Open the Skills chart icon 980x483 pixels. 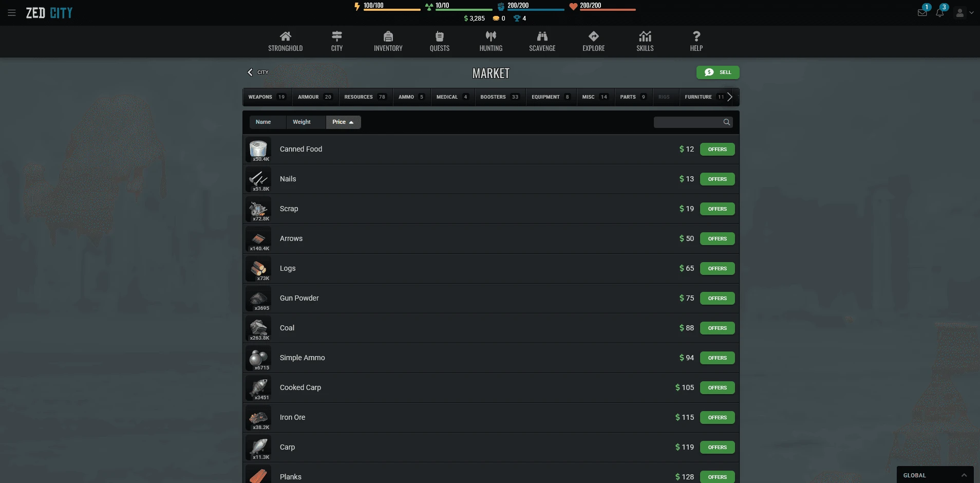[645, 36]
